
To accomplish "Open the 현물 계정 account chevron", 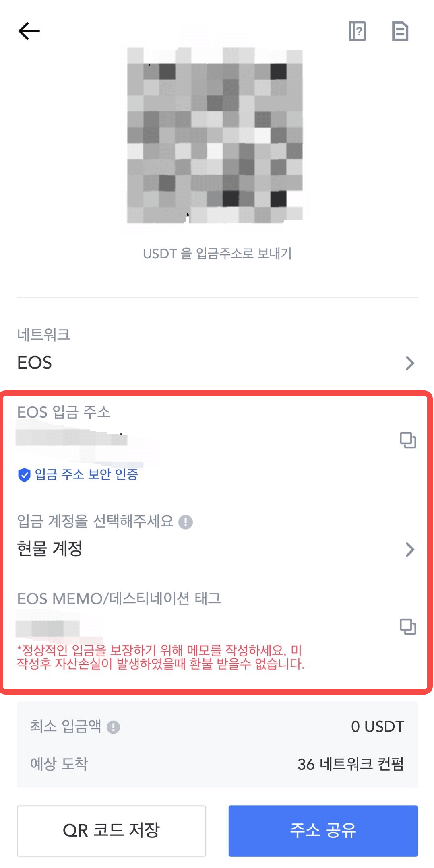I will [410, 549].
